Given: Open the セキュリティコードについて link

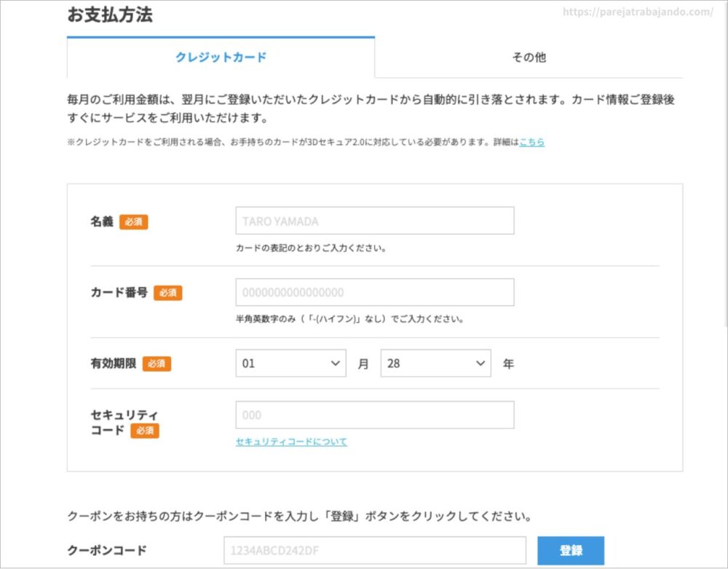Looking at the screenshot, I should [x=291, y=442].
